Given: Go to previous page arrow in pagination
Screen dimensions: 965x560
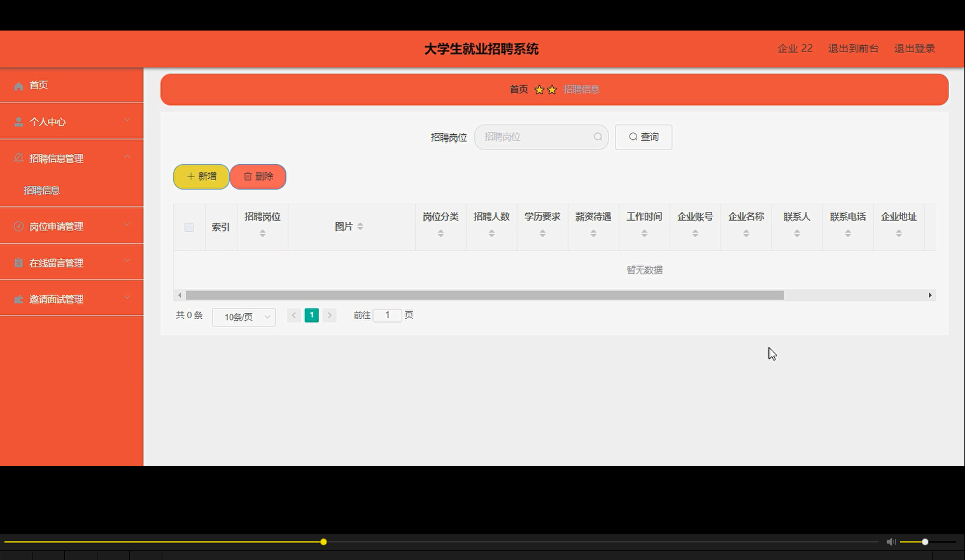Looking at the screenshot, I should pos(294,315).
